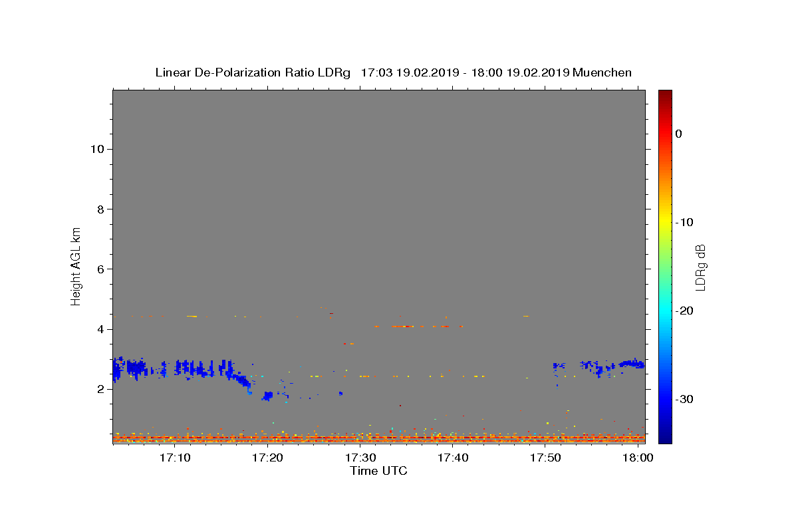Click the 'Time UTC' axis label

pos(378,471)
